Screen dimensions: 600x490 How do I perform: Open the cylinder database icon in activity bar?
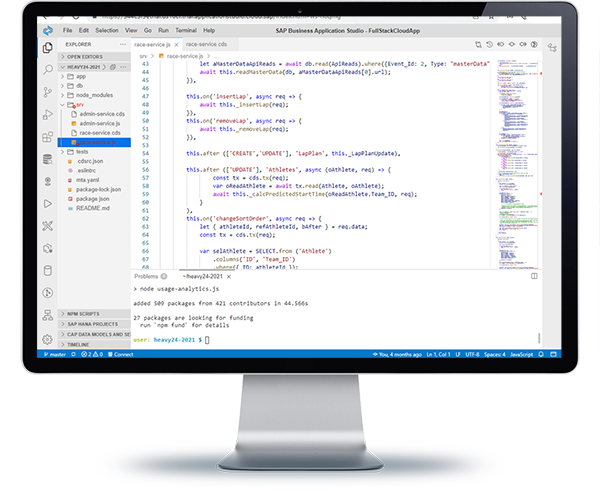[47, 271]
